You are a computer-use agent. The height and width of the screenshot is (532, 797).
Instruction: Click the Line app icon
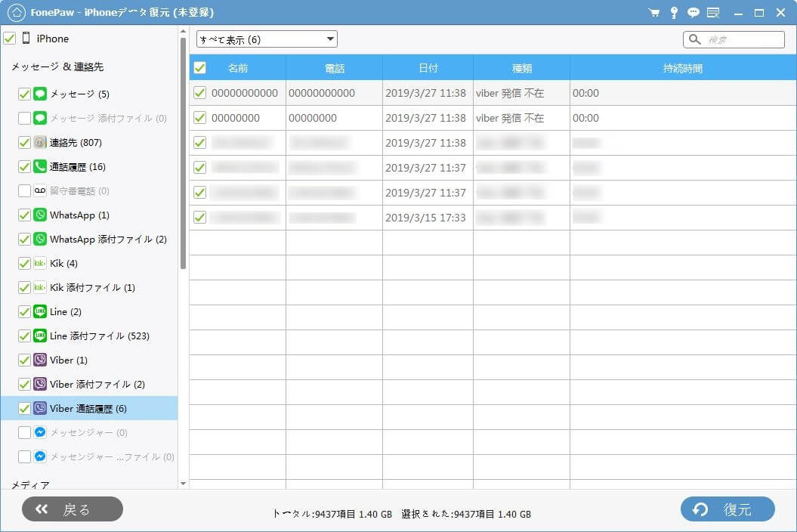(x=40, y=312)
